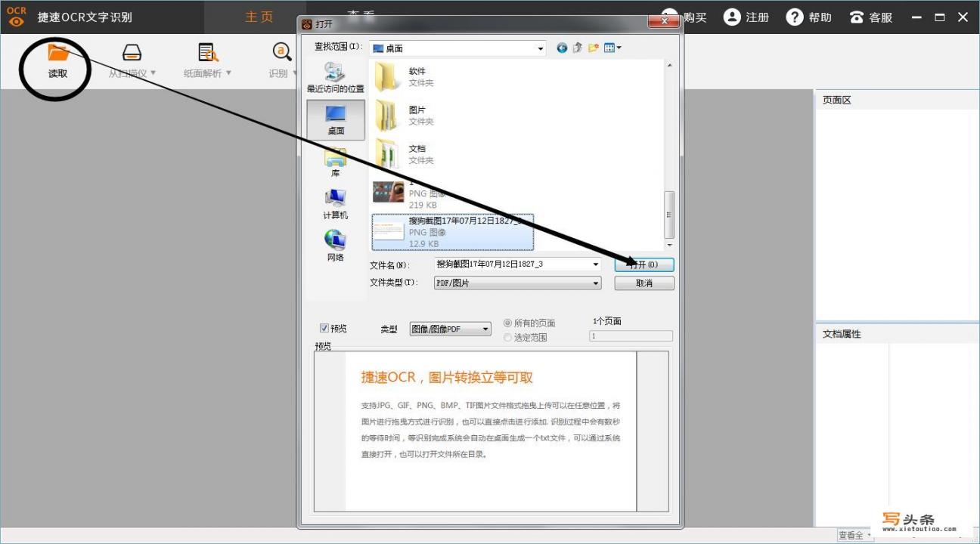The height and width of the screenshot is (544, 980).
Task: Select 桌面 in the places bar
Action: 336,120
